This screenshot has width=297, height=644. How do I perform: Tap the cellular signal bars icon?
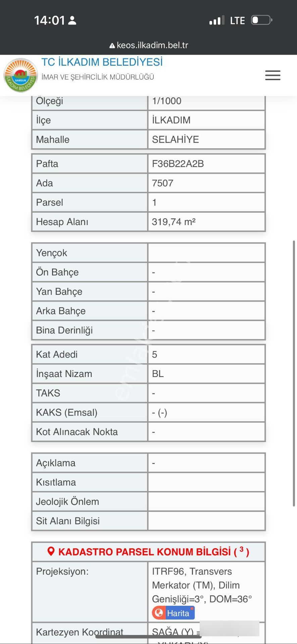(216, 20)
